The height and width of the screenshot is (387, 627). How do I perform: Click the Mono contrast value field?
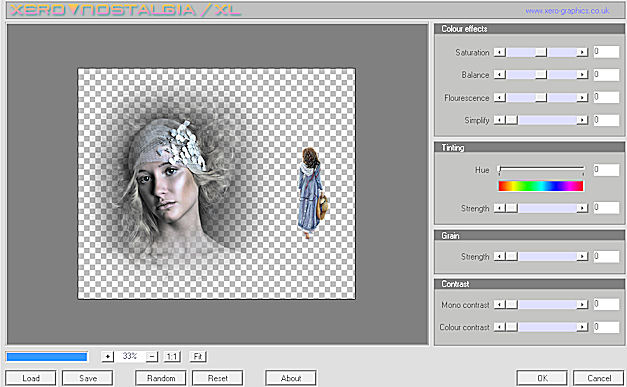(x=606, y=305)
